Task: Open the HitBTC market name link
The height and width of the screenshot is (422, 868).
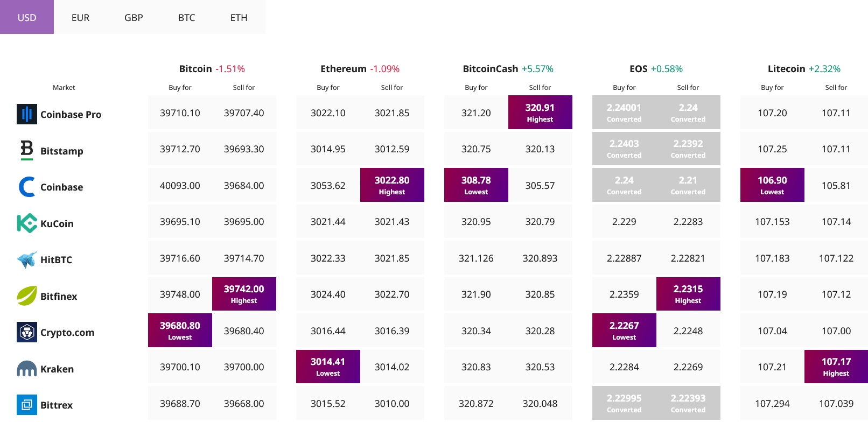Action: (56, 259)
